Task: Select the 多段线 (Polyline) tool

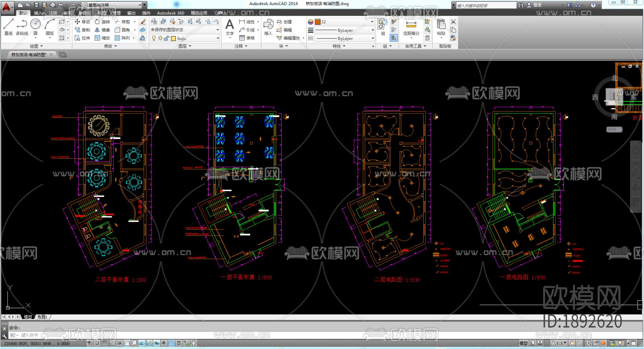Action: (x=22, y=27)
